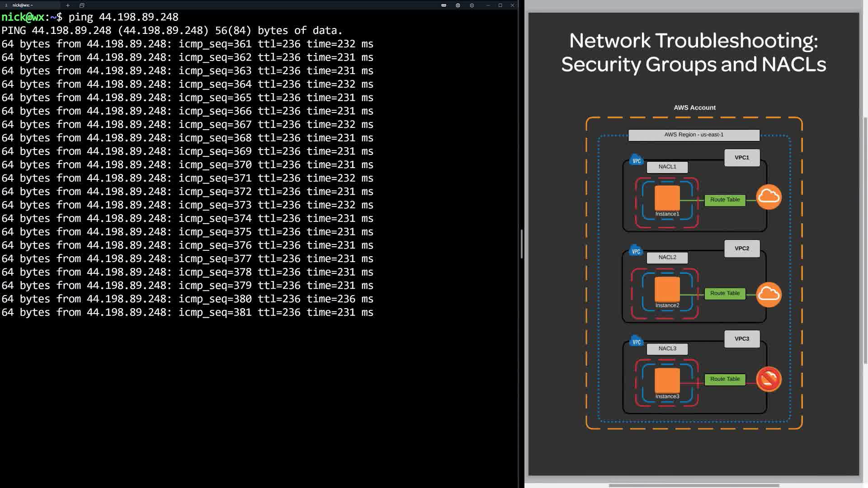Click the horizontal scrollbar under the diagram

pos(693,486)
